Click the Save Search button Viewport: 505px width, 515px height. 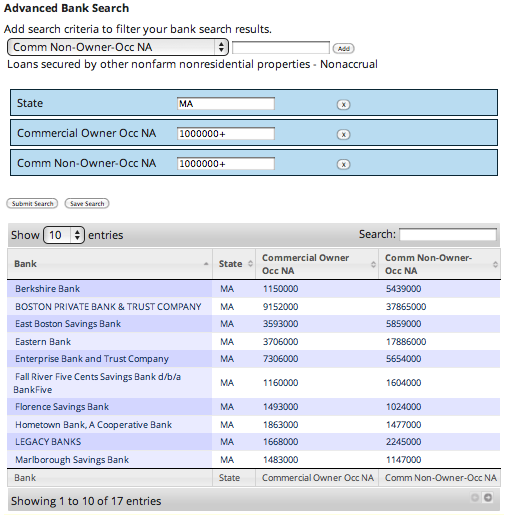(x=87, y=203)
